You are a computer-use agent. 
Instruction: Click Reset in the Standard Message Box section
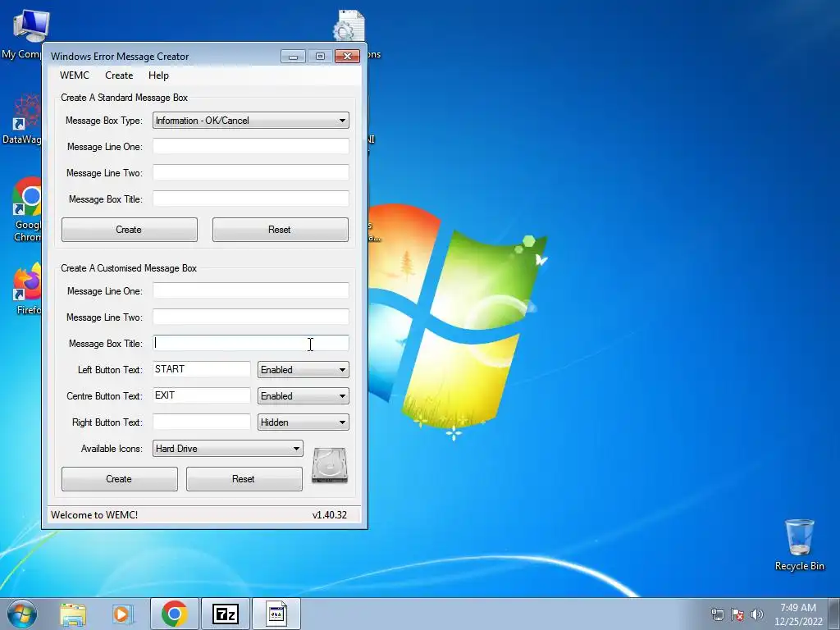(280, 230)
